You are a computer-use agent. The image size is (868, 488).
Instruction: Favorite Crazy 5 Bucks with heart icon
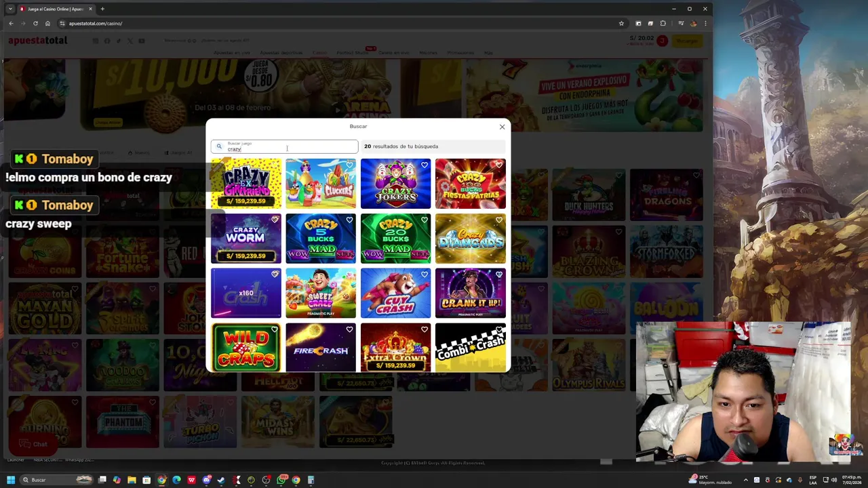coord(349,220)
